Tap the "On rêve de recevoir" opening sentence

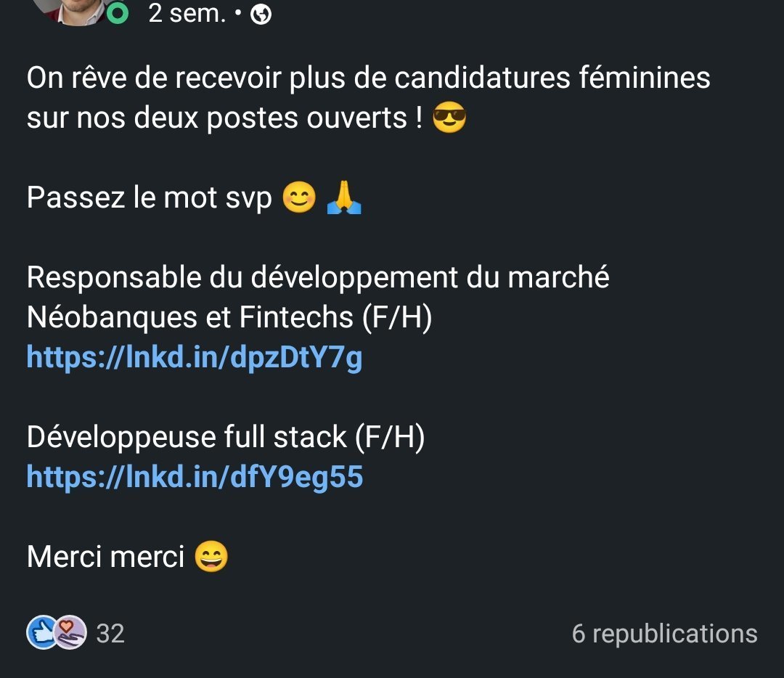pos(369,97)
